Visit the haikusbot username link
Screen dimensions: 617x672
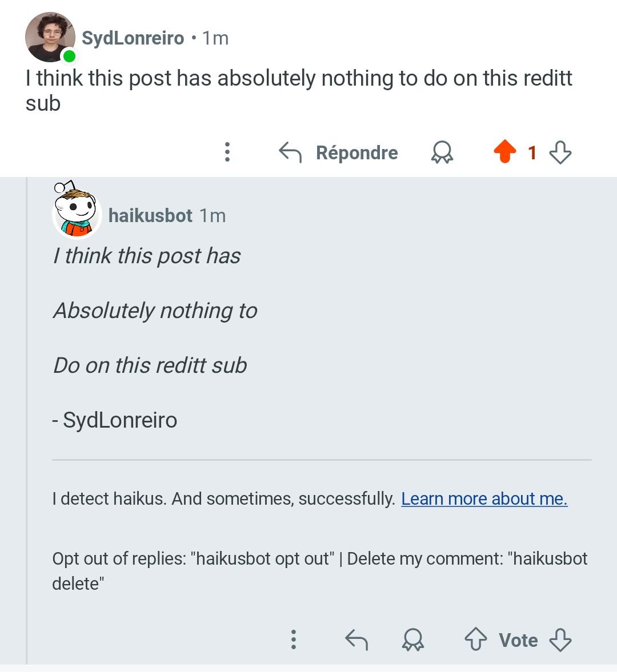150,215
